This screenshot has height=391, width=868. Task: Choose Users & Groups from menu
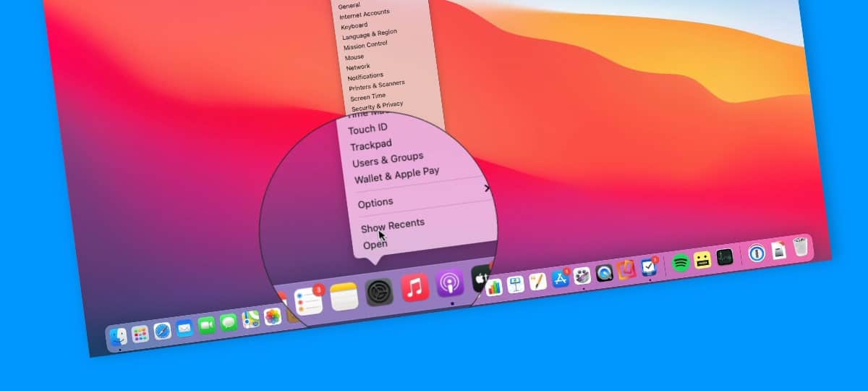click(x=388, y=160)
